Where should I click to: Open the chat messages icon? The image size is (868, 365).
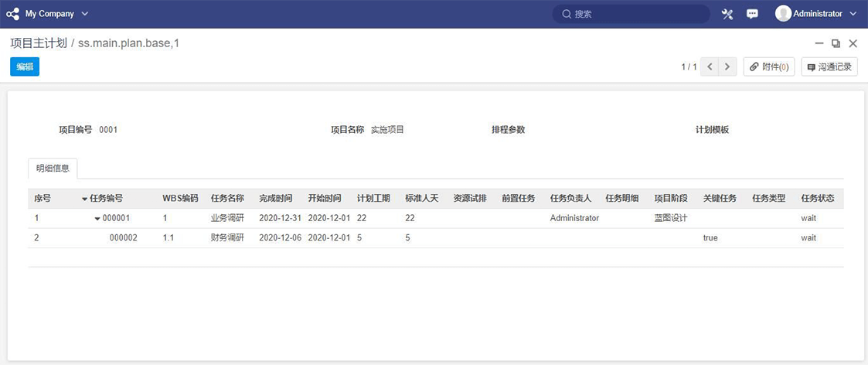point(752,14)
